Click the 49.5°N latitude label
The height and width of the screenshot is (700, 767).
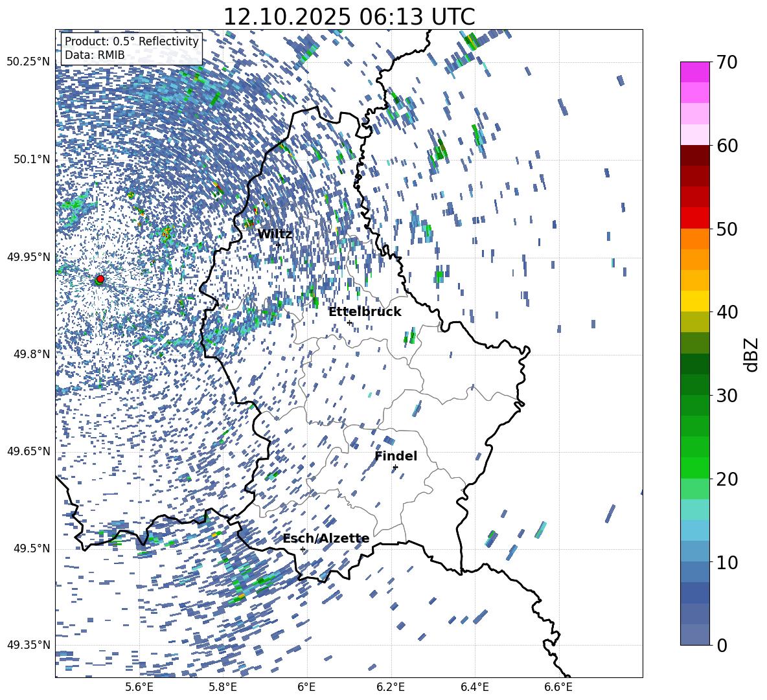(31, 548)
